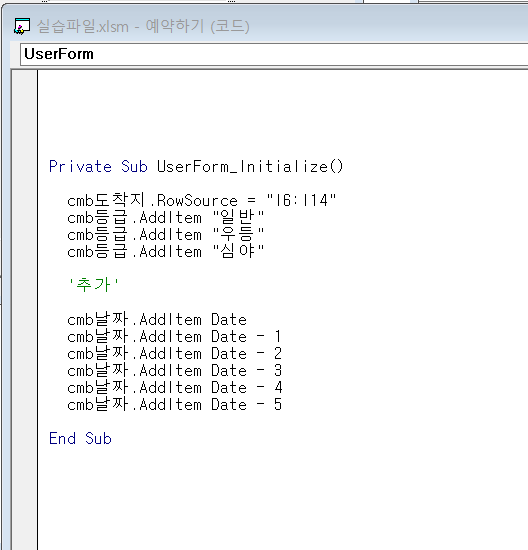
Task: Click the code window form icon in title bar
Action: point(22,26)
